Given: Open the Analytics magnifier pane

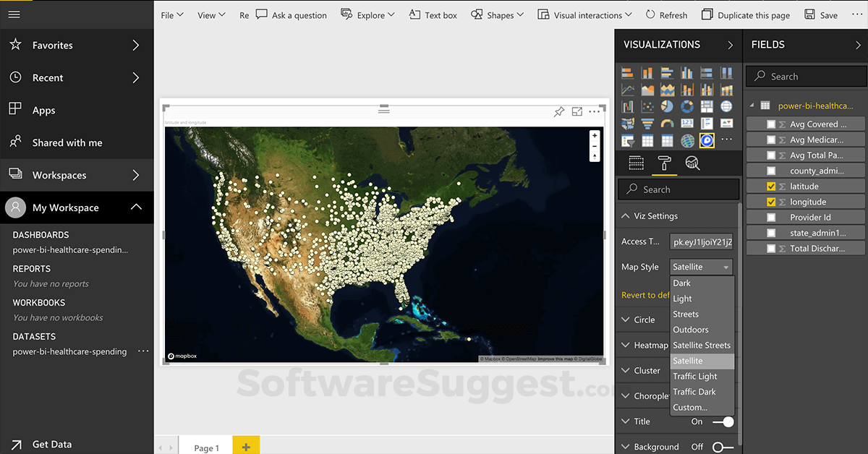Looking at the screenshot, I should pos(693,163).
